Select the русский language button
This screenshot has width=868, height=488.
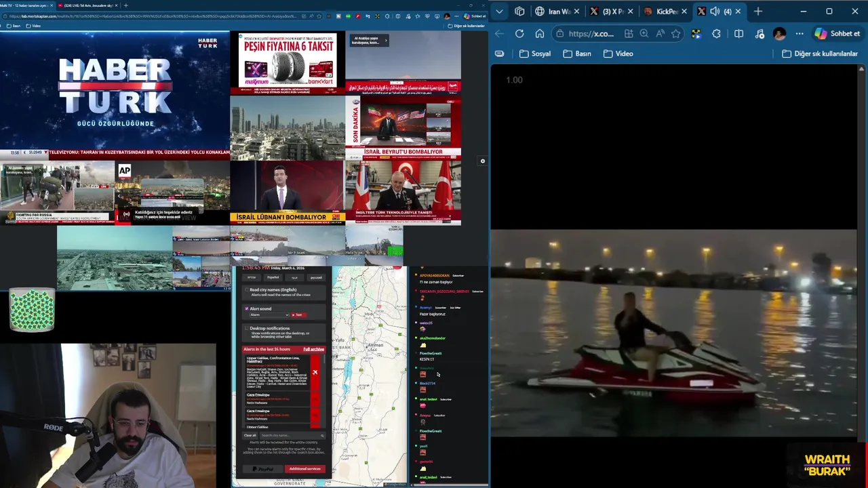pos(316,277)
